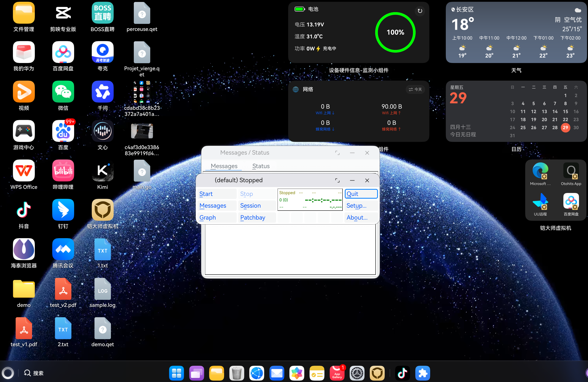Open the demo folder on desktop
Viewport: 588px width, 382px height.
[x=24, y=289]
